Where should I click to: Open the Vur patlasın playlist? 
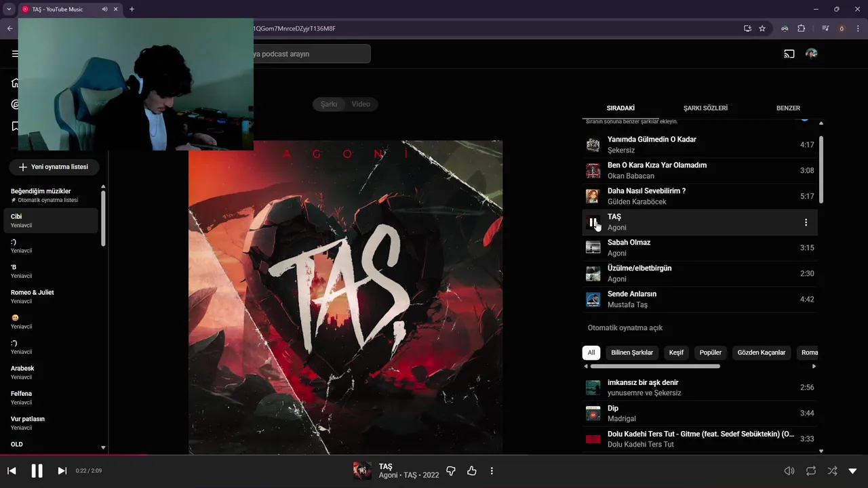[x=51, y=423]
